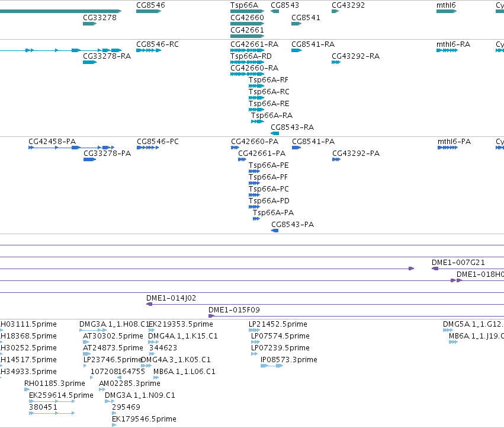Select the mthl6 gene feature

[447, 11]
